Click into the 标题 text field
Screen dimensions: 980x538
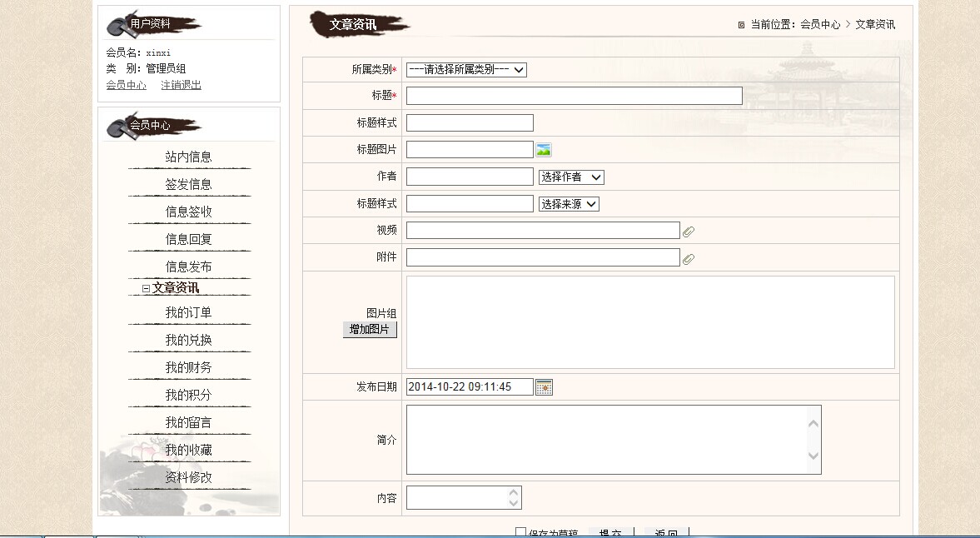(x=574, y=96)
